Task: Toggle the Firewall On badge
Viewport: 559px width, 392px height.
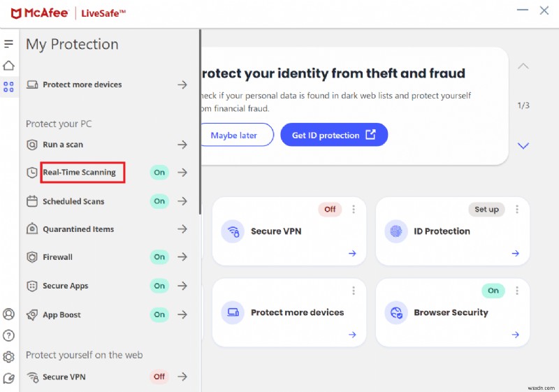Action: click(x=159, y=257)
